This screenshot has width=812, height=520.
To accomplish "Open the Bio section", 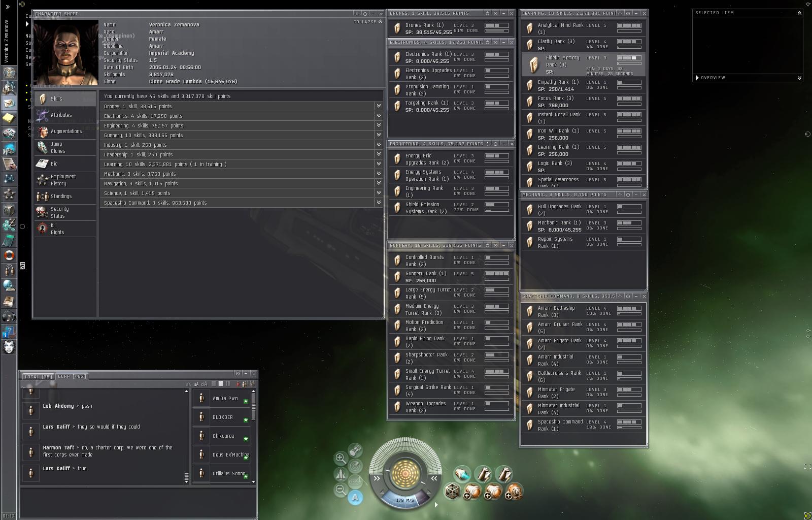I will pyautogui.click(x=65, y=164).
